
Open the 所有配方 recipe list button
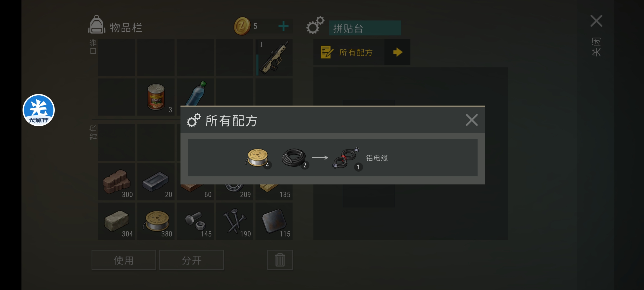[x=349, y=52]
